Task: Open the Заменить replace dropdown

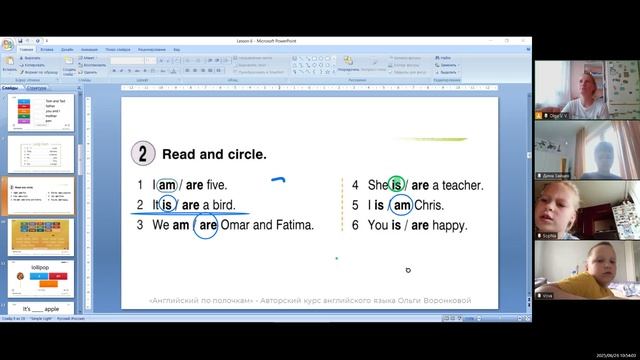Action: (447, 65)
